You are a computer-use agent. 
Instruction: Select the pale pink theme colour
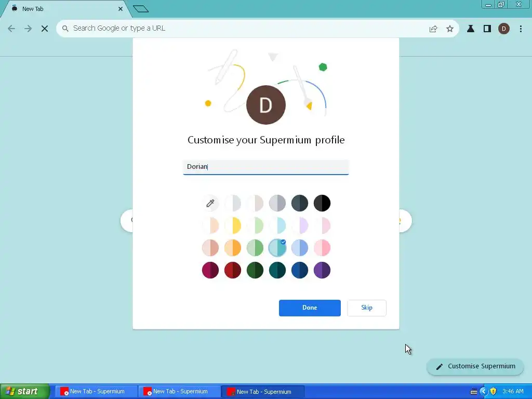point(322,225)
